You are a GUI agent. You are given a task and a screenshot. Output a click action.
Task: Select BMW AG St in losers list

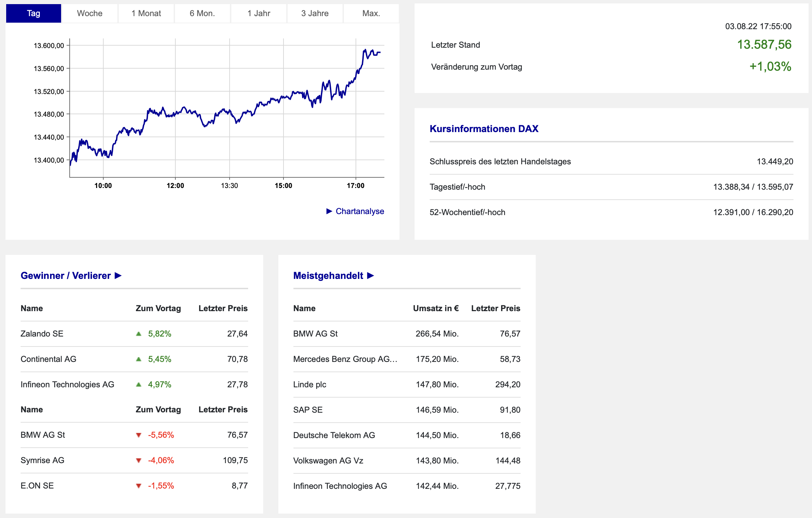(x=43, y=435)
